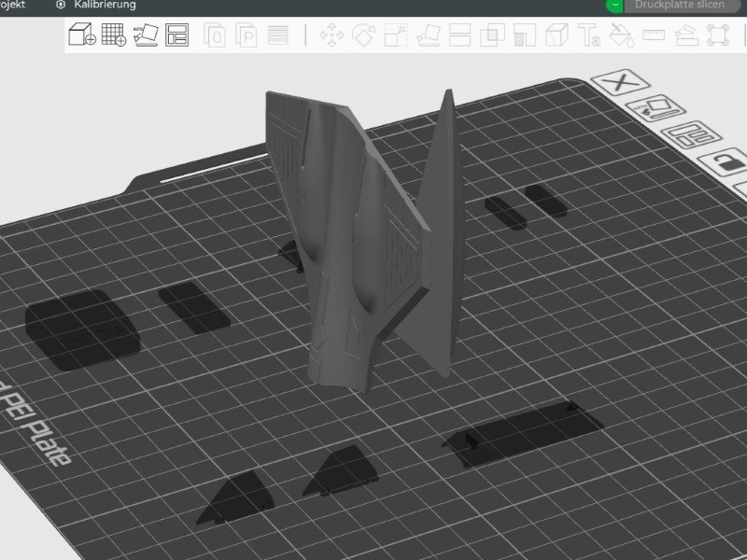Click the Split to parts icon
This screenshot has height=560, width=747.
tap(247, 35)
